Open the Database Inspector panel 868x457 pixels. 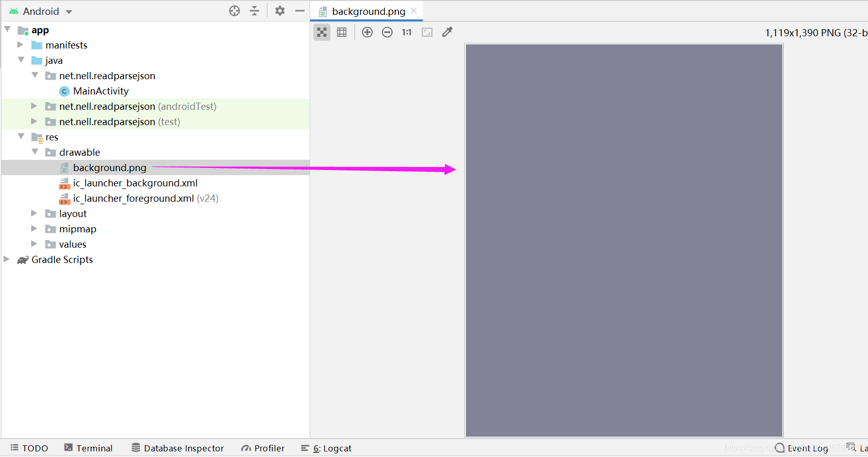click(x=178, y=448)
